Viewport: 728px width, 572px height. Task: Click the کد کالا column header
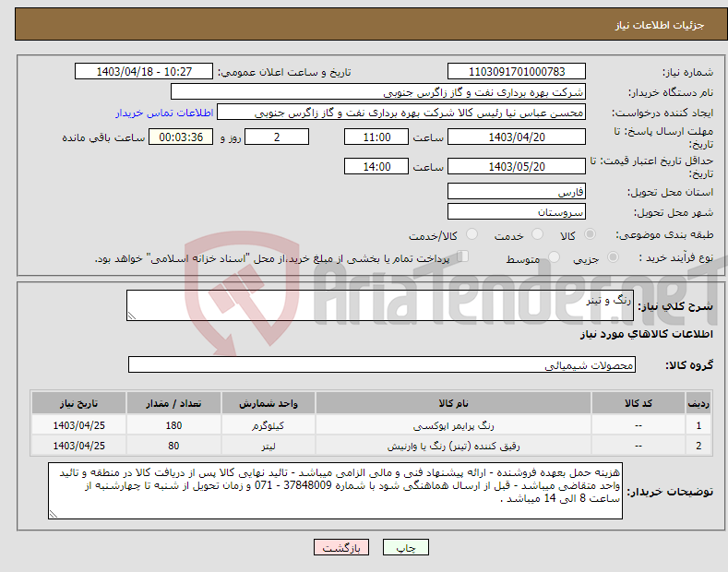pos(638,403)
